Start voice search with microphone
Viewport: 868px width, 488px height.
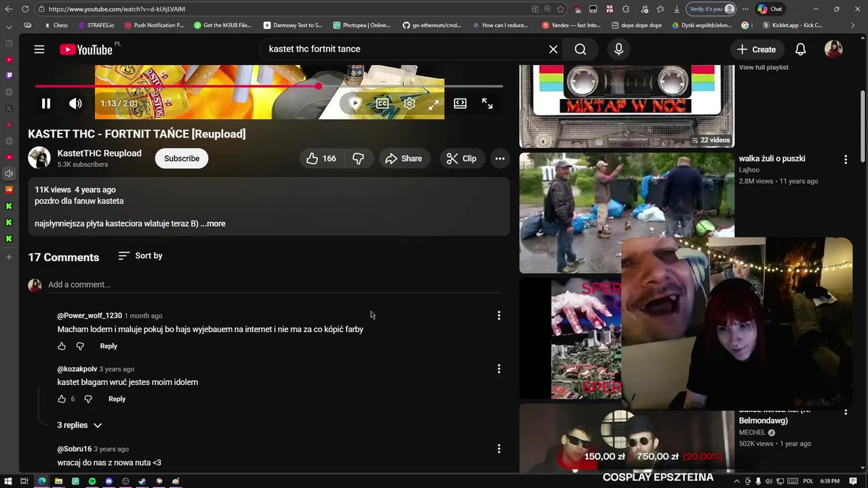click(618, 49)
